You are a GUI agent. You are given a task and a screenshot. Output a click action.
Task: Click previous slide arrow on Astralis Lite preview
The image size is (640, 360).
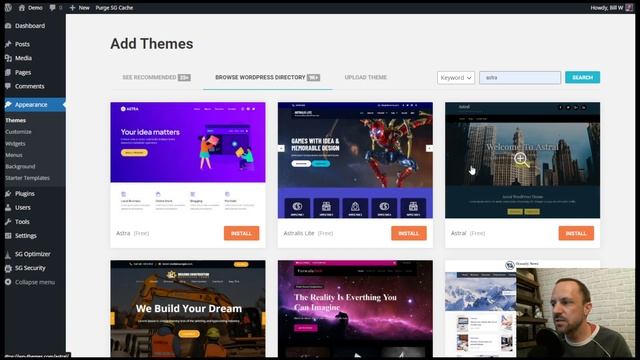point(281,148)
